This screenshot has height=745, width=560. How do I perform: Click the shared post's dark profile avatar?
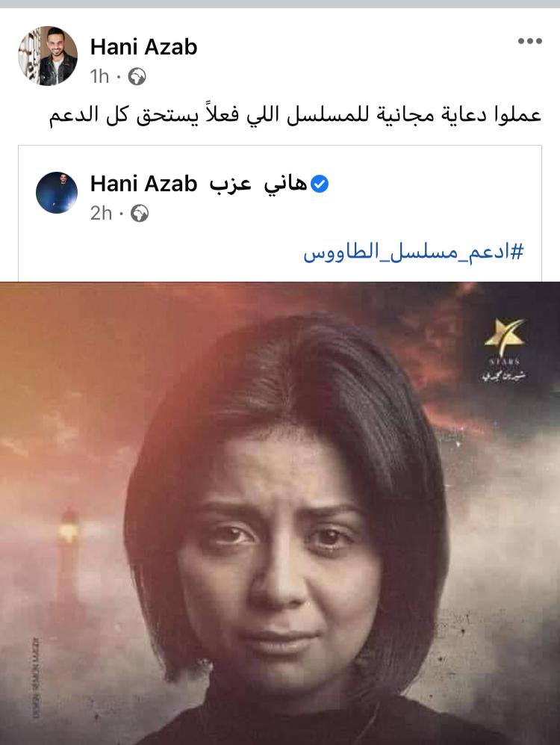[57, 193]
